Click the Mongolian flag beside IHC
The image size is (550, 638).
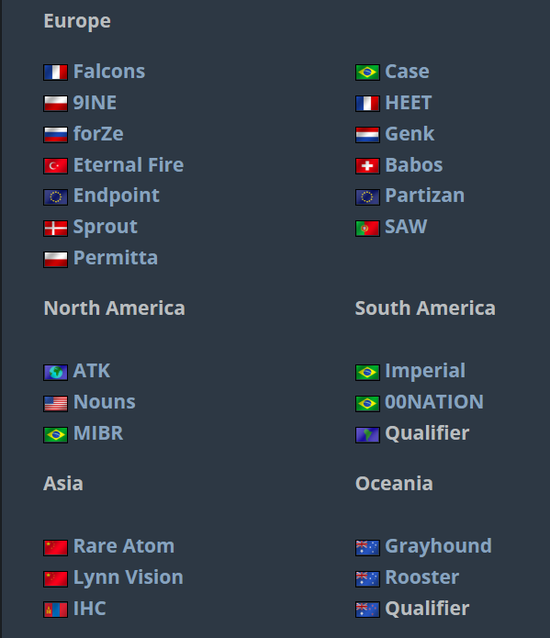56,610
